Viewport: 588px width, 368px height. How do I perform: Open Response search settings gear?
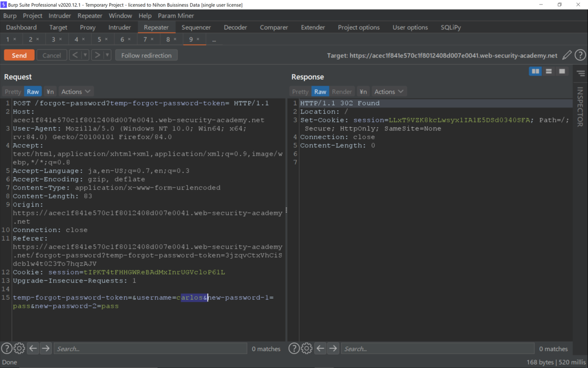point(306,348)
